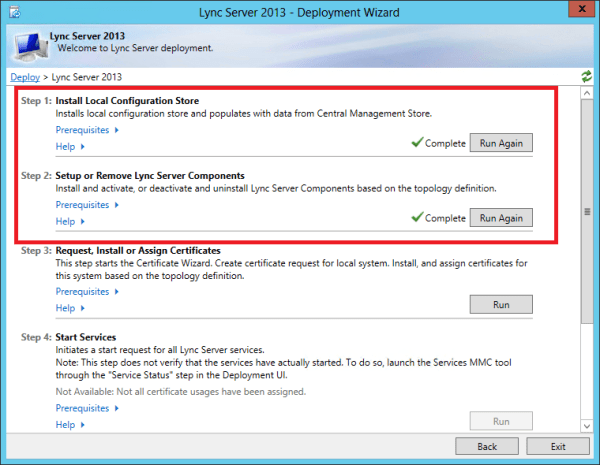Expand Prerequisites under Step 1
Viewport: 600px width, 465px height.
click(87, 130)
